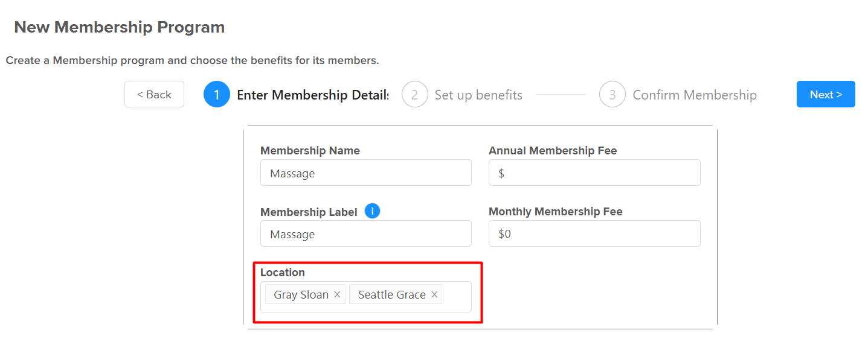Focus the Annual Membership Fee field
This screenshot has height=342, width=868.
tap(594, 173)
